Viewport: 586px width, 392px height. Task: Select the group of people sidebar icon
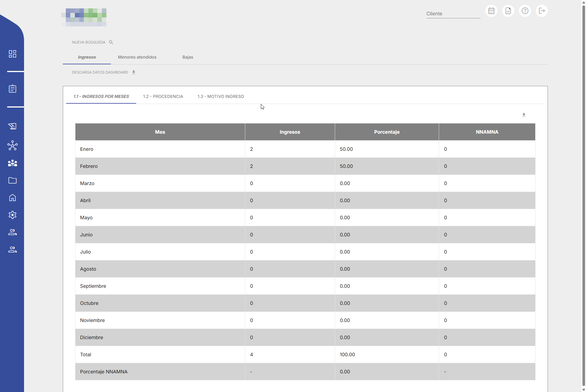[12, 163]
